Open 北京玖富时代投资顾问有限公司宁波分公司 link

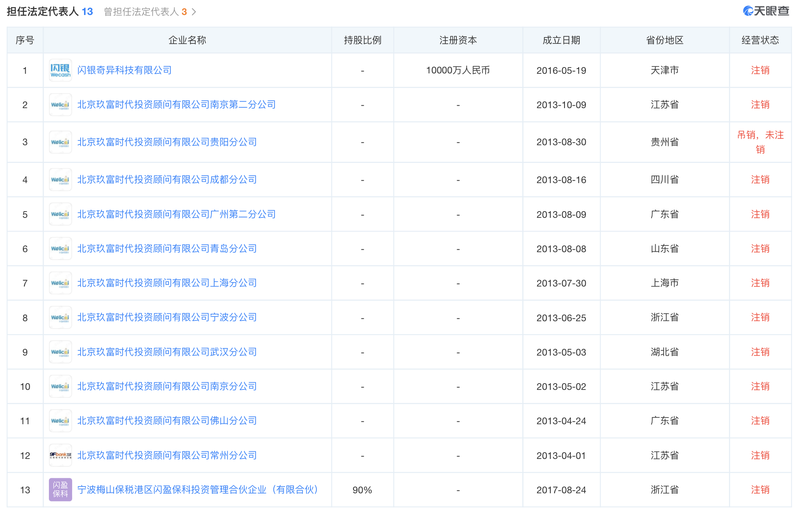pos(167,317)
